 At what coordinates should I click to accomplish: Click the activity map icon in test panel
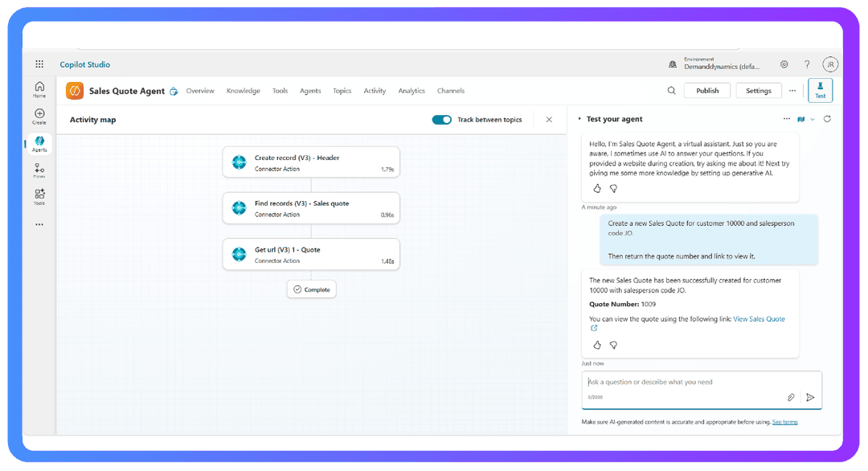click(x=801, y=119)
